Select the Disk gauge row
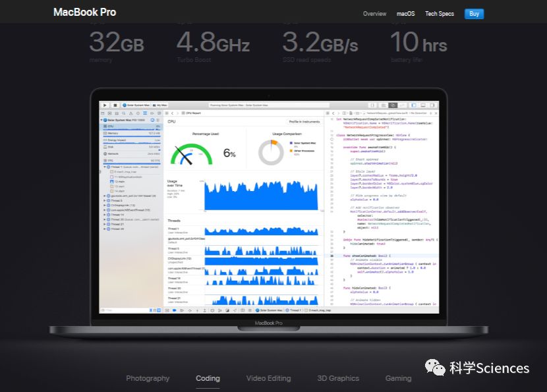 point(132,147)
